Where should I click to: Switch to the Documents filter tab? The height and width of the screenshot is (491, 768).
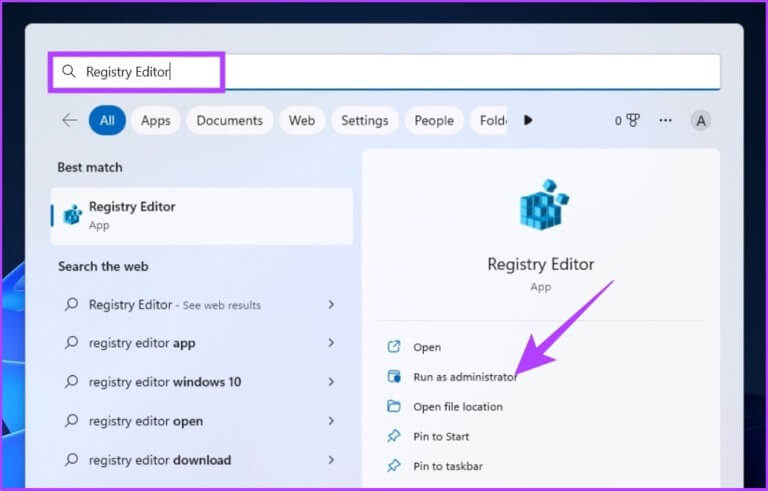[230, 121]
